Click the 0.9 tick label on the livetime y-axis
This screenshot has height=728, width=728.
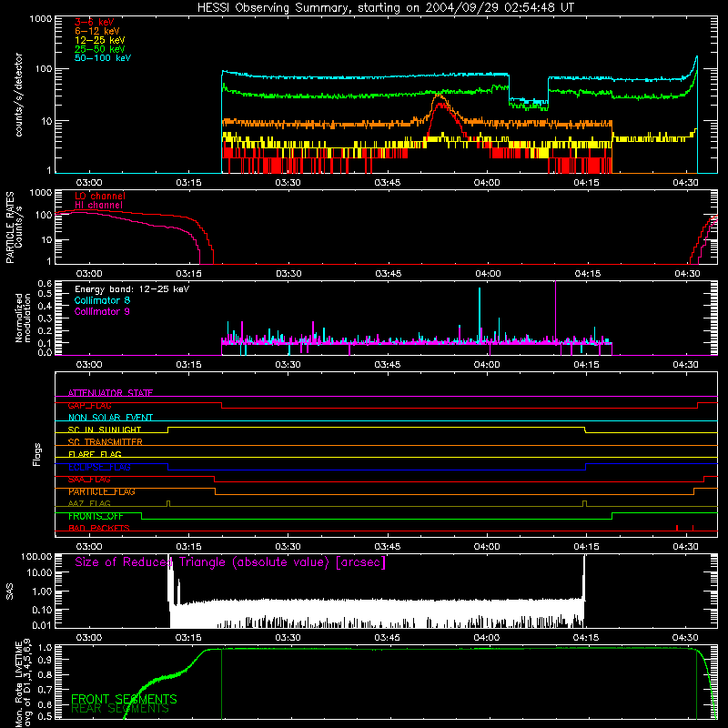tap(46, 660)
